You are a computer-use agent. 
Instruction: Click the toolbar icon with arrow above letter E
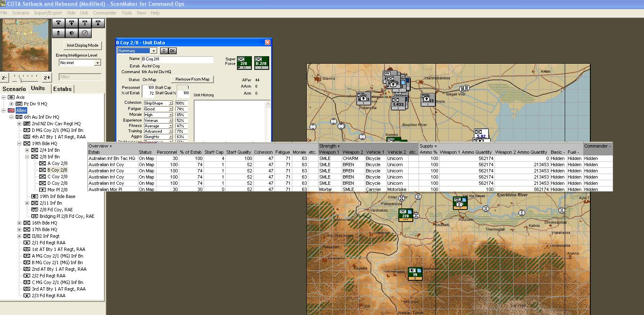pos(59,33)
